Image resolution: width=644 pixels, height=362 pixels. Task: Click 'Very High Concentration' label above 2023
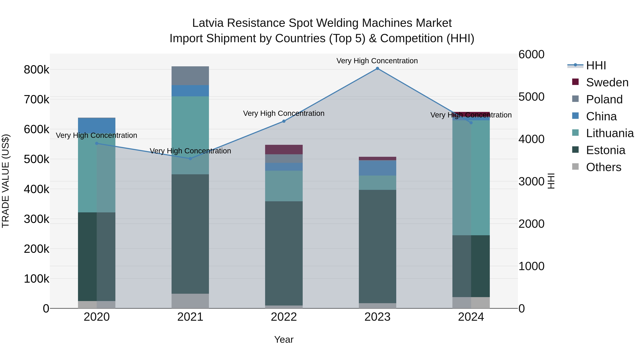(377, 61)
